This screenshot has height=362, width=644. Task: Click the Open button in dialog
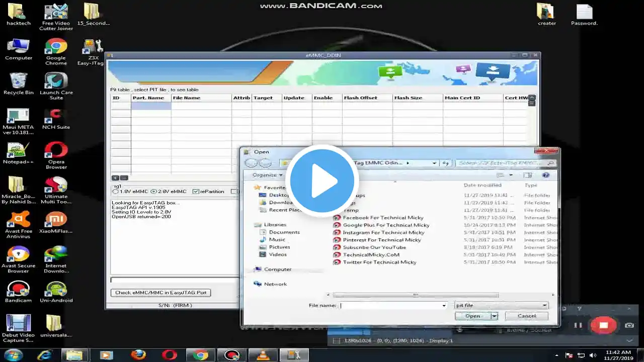point(472,316)
